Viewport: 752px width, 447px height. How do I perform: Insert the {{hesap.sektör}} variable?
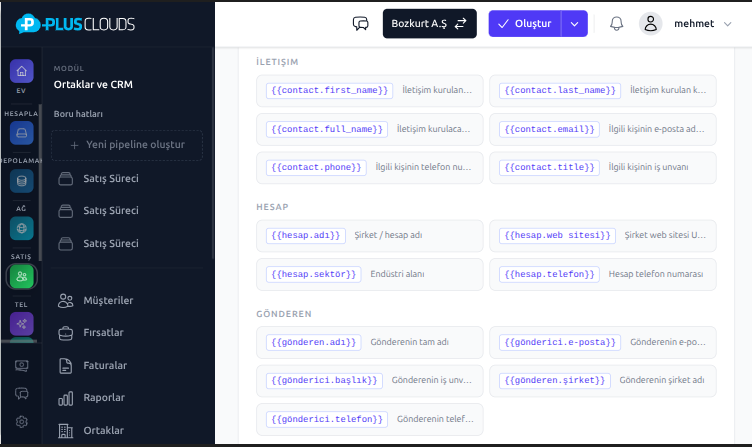pyautogui.click(x=314, y=274)
